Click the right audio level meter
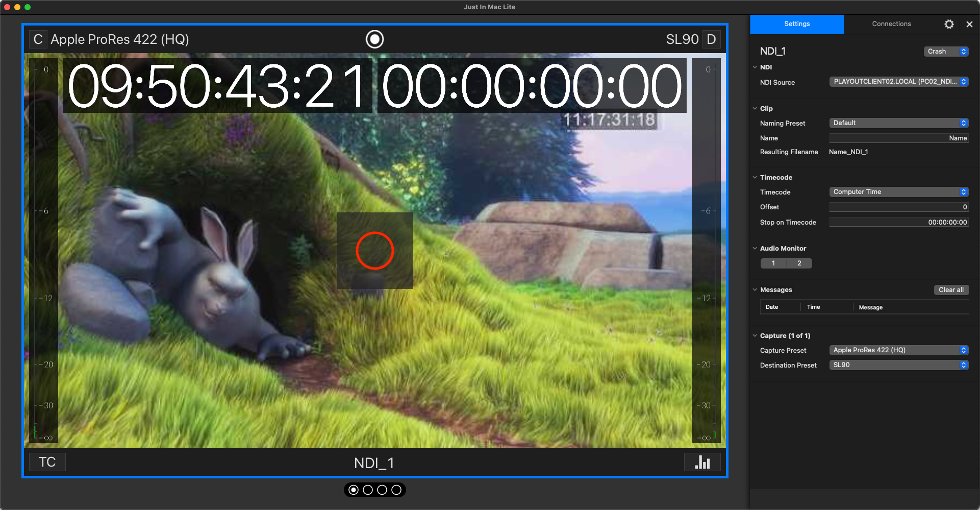Image resolution: width=980 pixels, height=510 pixels. [x=706, y=251]
